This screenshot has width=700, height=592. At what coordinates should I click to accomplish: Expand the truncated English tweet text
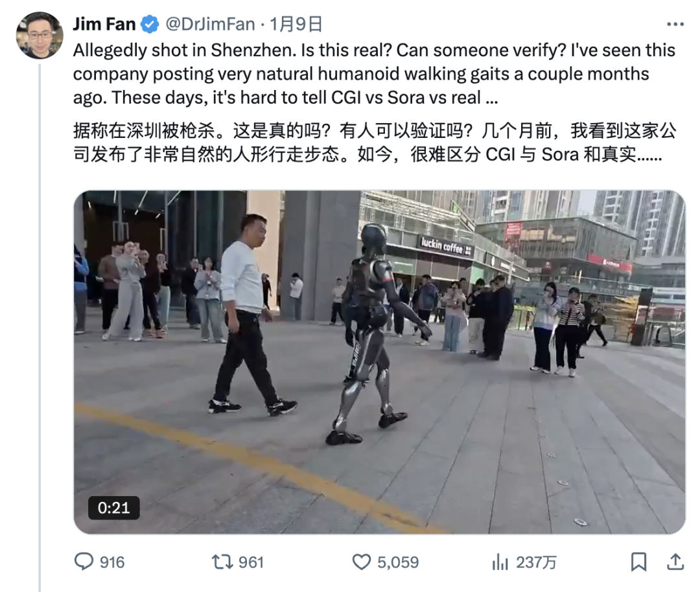tap(491, 98)
